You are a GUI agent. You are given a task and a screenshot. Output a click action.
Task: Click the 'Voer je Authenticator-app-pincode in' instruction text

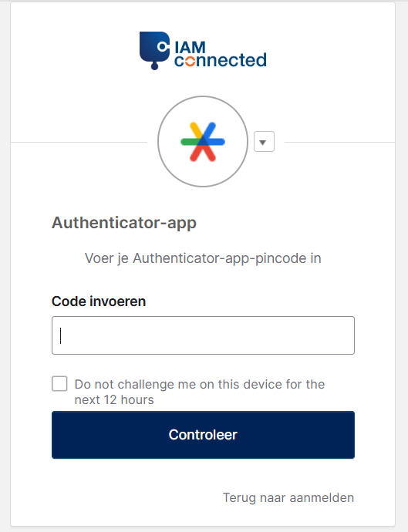[203, 258]
